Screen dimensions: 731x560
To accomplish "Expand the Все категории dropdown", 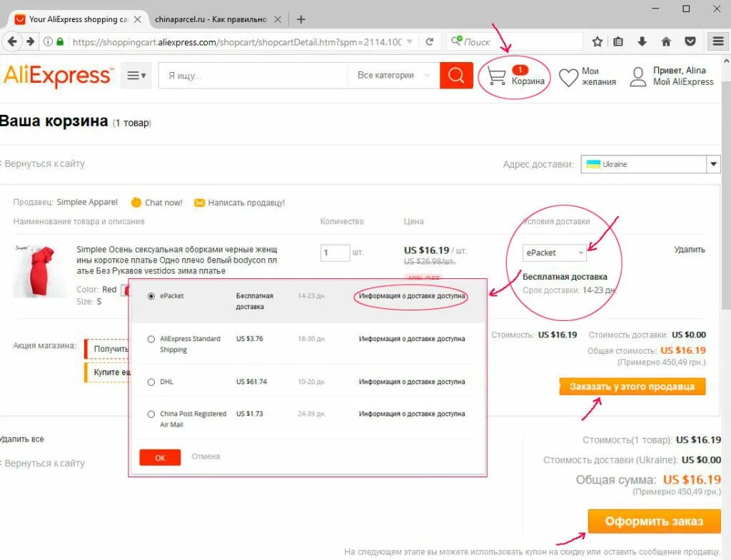I will (393, 75).
